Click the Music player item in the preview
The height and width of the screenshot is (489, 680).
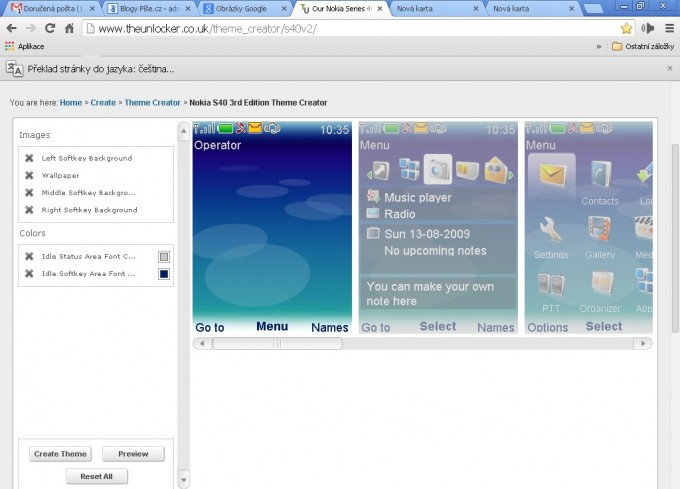click(x=409, y=197)
